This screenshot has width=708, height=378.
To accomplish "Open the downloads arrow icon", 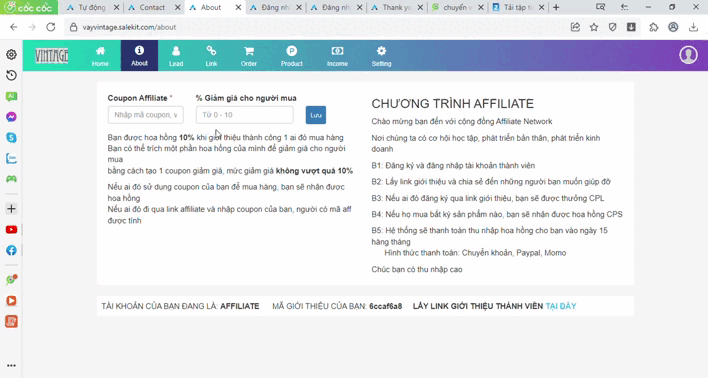I will tap(693, 27).
